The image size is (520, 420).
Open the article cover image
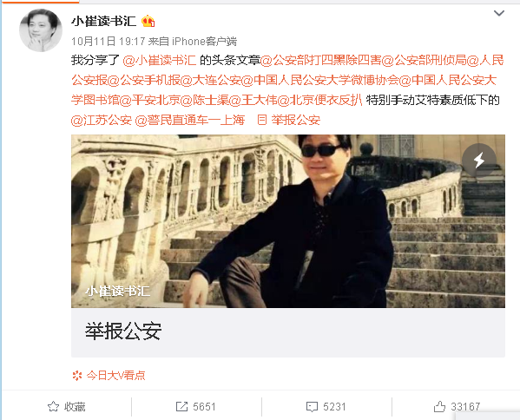tap(288, 221)
